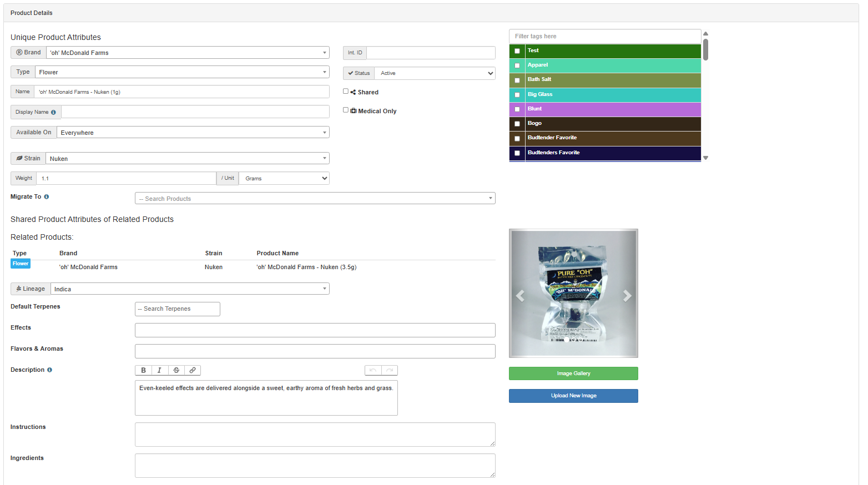Click the Bold formatting icon

pos(143,370)
